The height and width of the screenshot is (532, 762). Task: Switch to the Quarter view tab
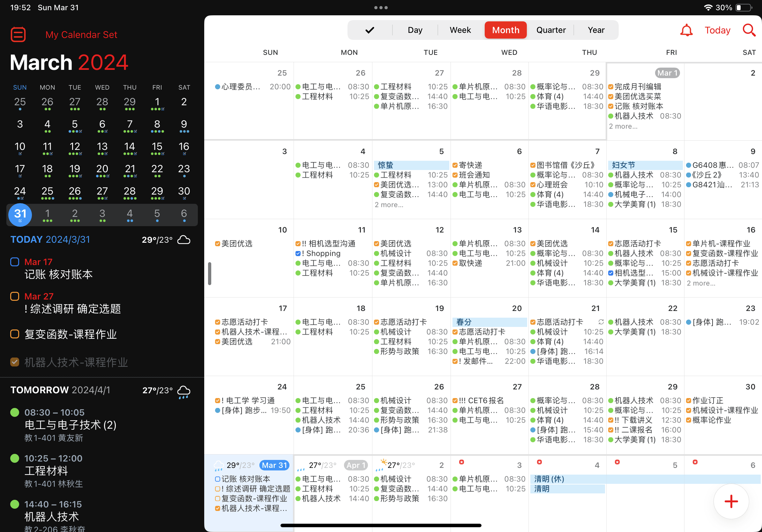point(551,30)
